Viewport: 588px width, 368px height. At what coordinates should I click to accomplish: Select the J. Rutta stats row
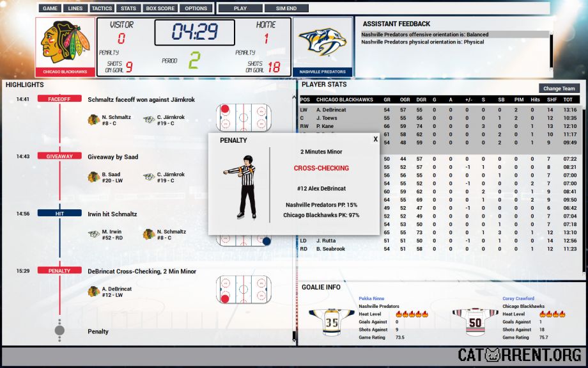[x=440, y=241]
